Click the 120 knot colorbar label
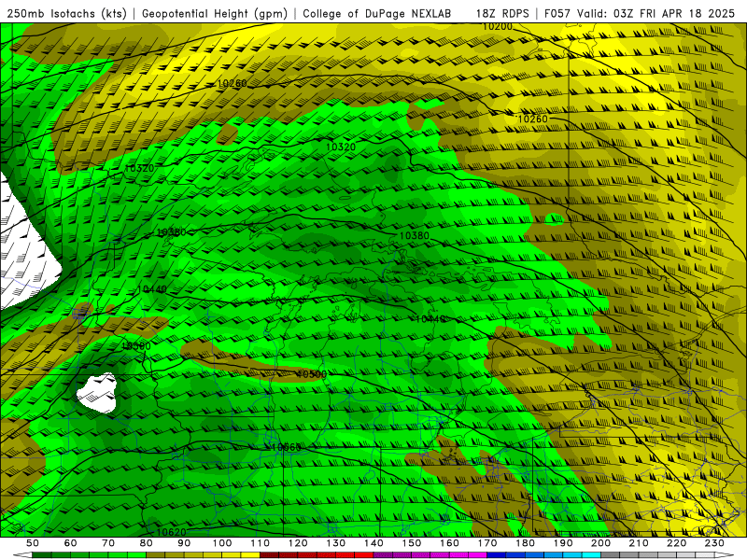Viewport: 747px width, 560px height. [298, 543]
